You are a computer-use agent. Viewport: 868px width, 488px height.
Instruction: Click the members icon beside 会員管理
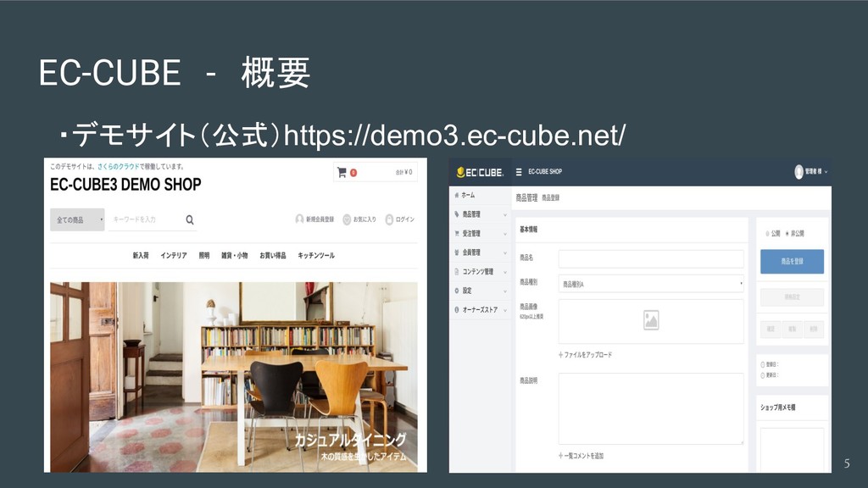[x=457, y=252]
